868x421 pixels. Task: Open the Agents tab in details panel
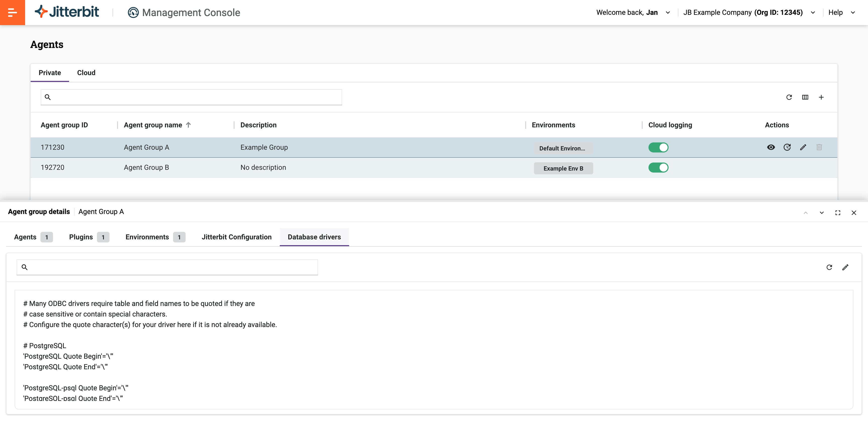(33, 237)
